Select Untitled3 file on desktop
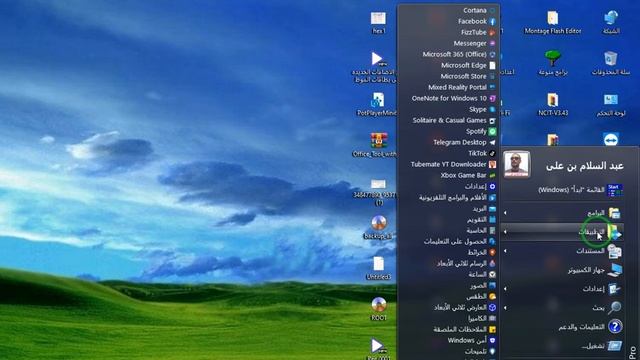Image resolution: width=640 pixels, height=360 pixels. tap(378, 268)
